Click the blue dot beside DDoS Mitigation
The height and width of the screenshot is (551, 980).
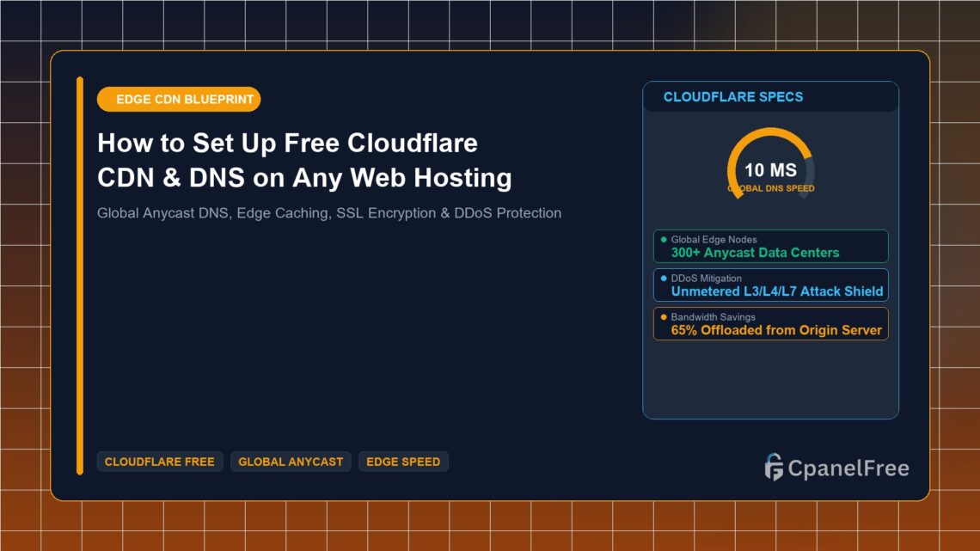point(664,278)
